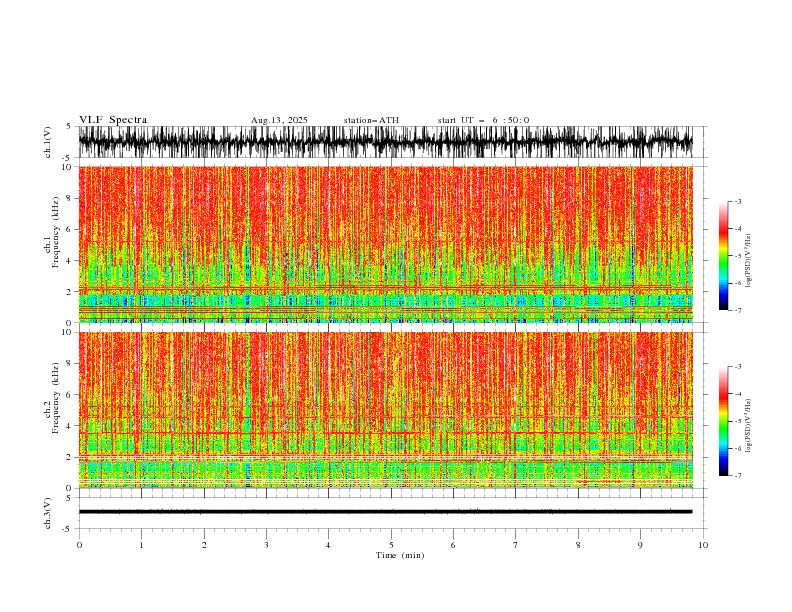
Task: Click the ch.1 PSD color scale bar
Action: [724, 256]
